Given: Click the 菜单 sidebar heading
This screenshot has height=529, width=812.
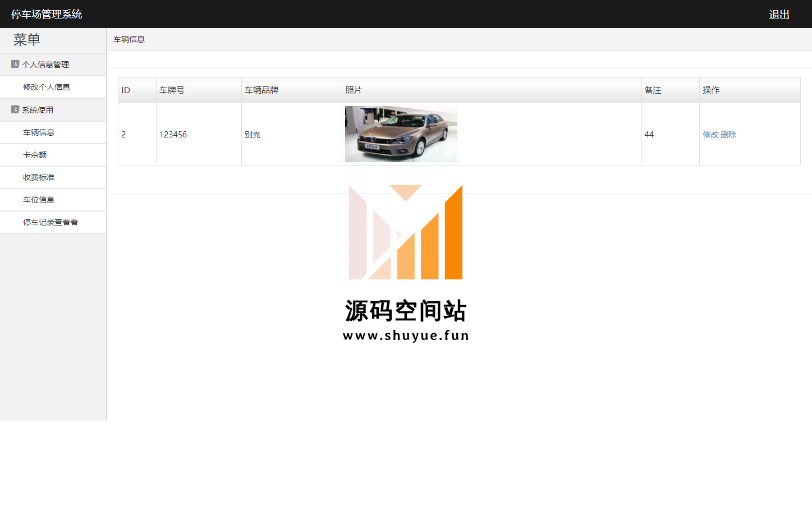Looking at the screenshot, I should 27,40.
